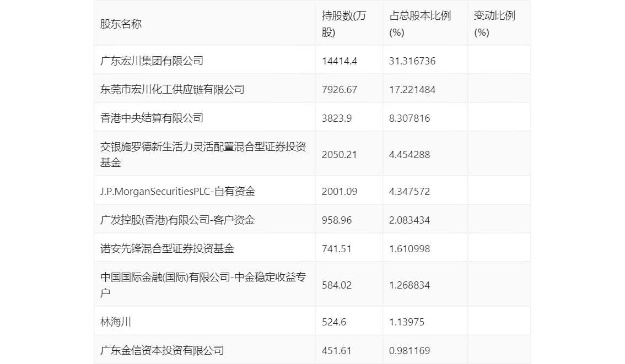Select the percentage 17.221484

click(x=412, y=90)
